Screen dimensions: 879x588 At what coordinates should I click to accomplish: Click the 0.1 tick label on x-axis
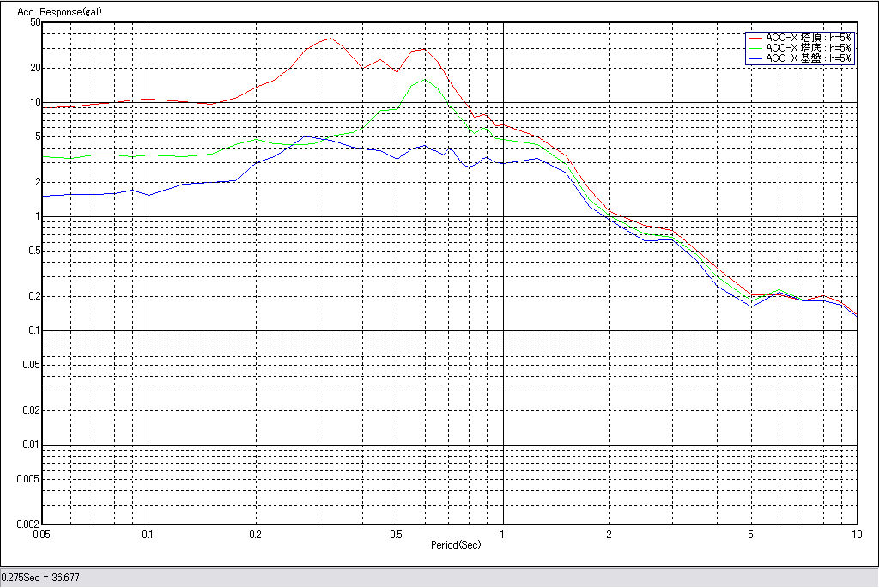coord(149,534)
